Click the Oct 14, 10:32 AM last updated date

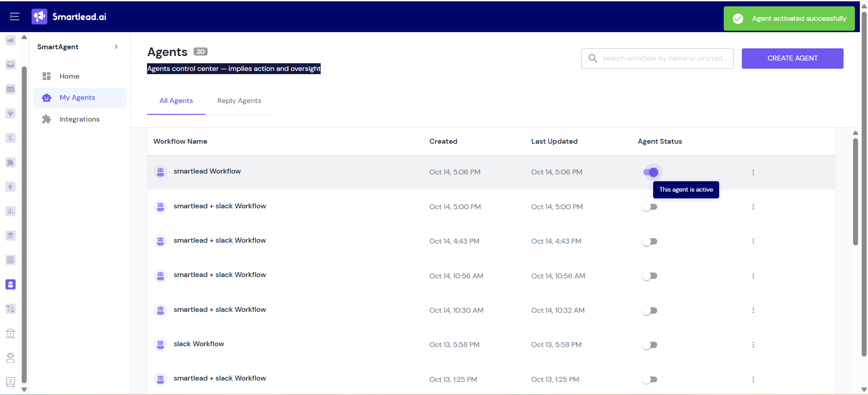click(558, 310)
